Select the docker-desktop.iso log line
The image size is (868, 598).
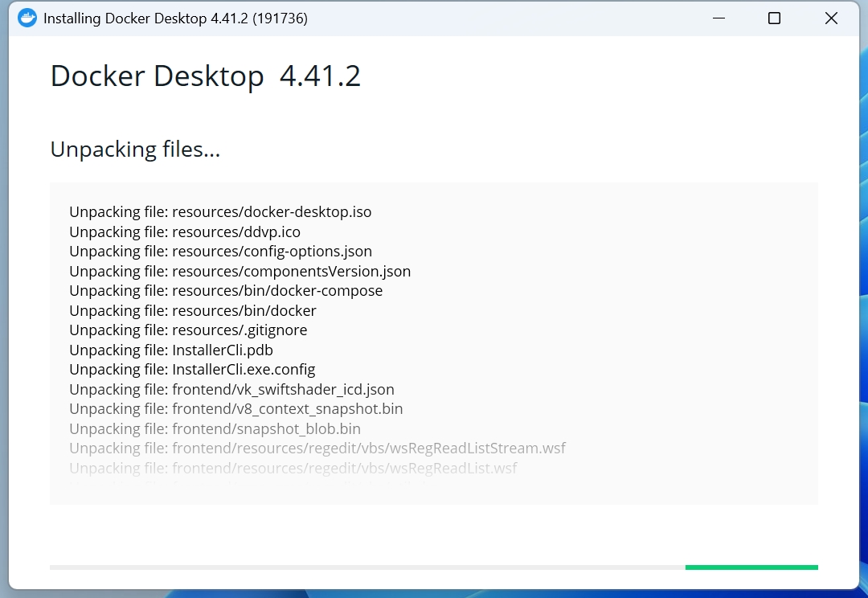220,212
